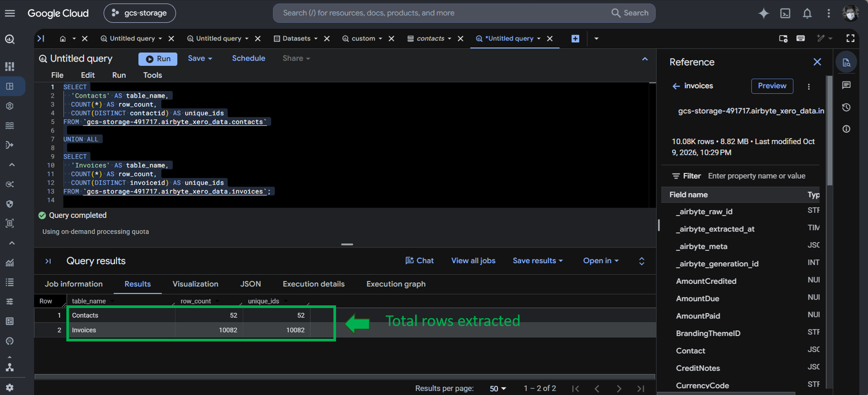The image size is (868, 395).
Task: Close the custom tab
Action: (391, 39)
